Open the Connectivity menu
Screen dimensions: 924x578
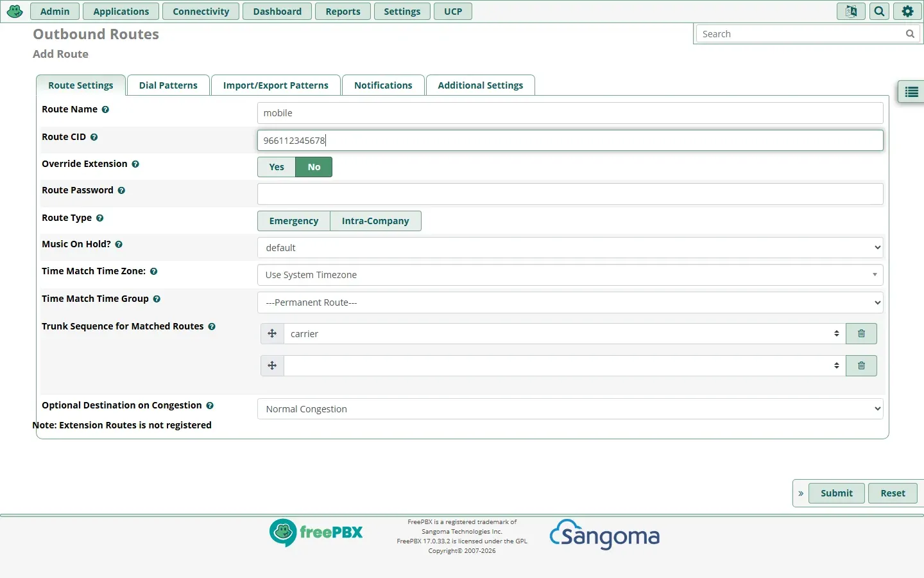[201, 12]
